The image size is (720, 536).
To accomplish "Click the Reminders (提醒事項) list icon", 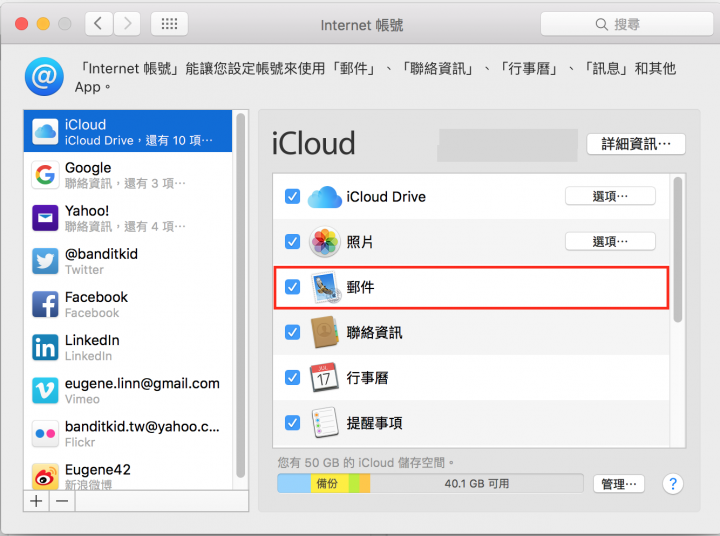I will (325, 423).
